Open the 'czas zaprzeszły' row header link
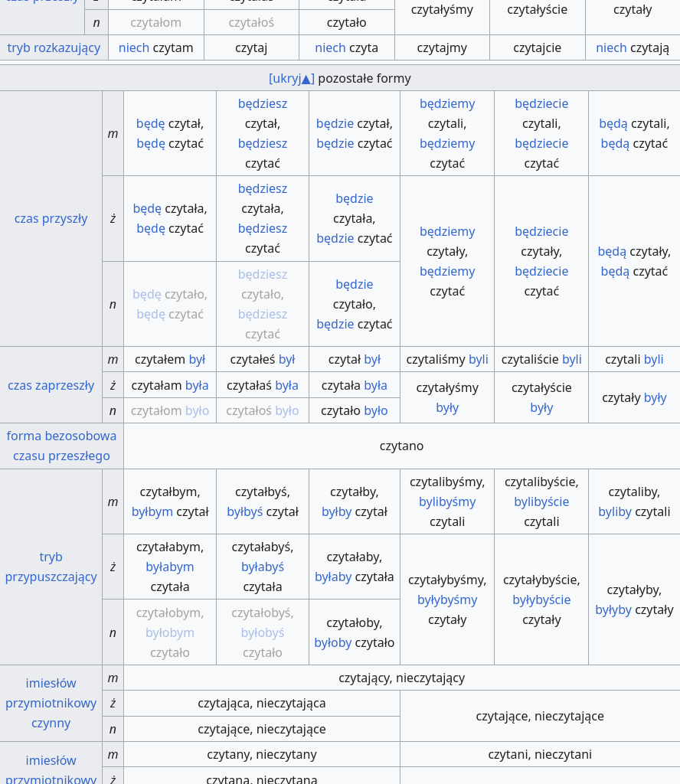 (51, 385)
